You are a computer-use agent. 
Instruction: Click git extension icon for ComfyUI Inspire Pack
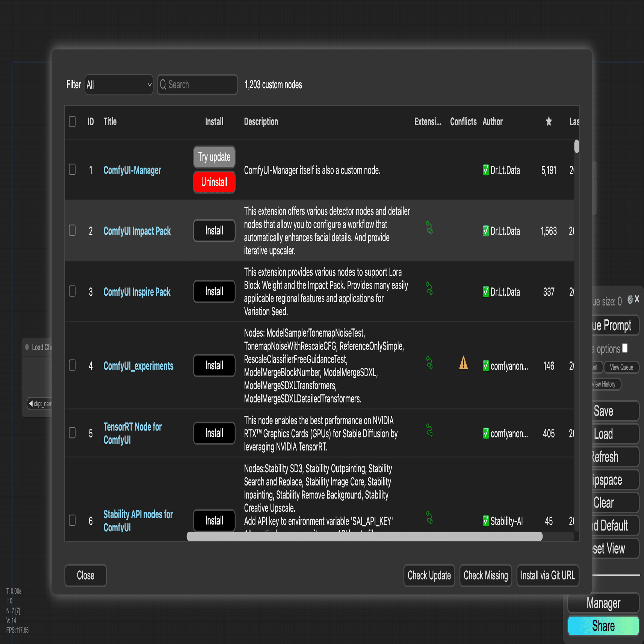[x=429, y=289]
